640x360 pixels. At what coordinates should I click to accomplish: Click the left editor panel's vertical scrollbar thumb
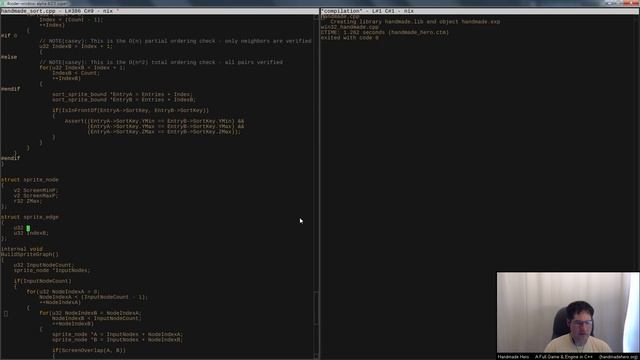[316, 308]
